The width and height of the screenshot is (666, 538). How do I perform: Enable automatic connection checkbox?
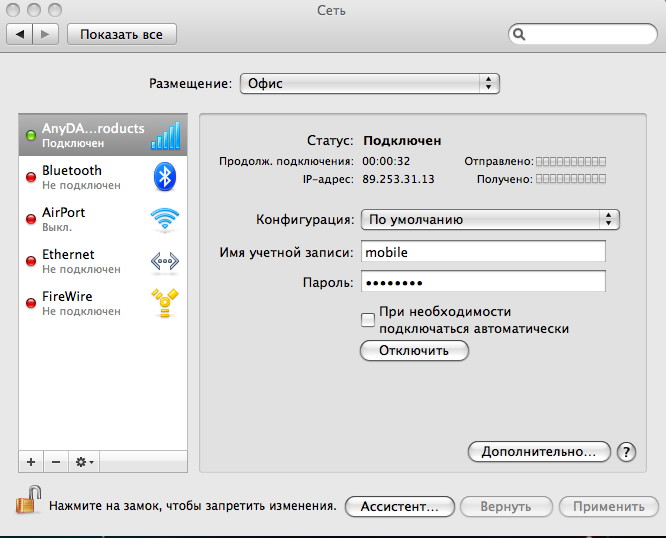368,320
